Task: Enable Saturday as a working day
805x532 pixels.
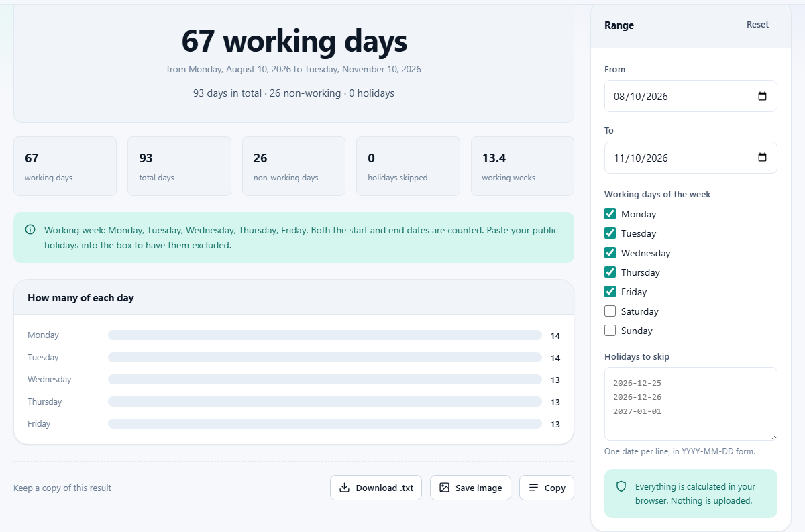Action: click(x=610, y=311)
